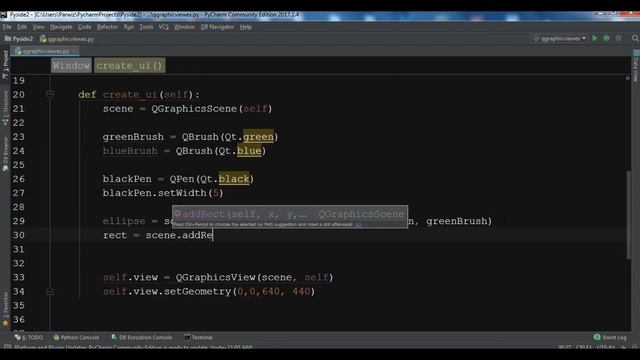Image resolution: width=640 pixels, height=360 pixels.
Task: Click the highlighted blue in Qt.blue on line 24
Action: click(249, 151)
